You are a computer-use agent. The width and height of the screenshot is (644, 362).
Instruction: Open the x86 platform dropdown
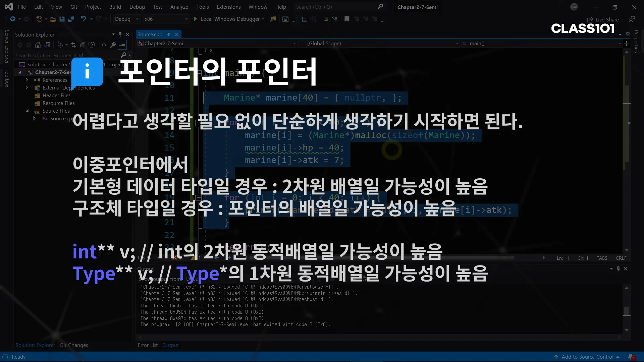(166, 19)
